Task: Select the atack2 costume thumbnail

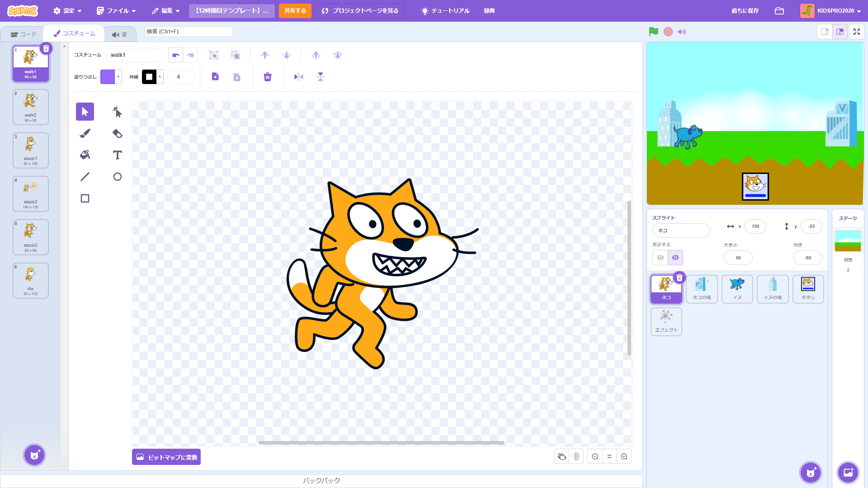Action: (x=31, y=194)
